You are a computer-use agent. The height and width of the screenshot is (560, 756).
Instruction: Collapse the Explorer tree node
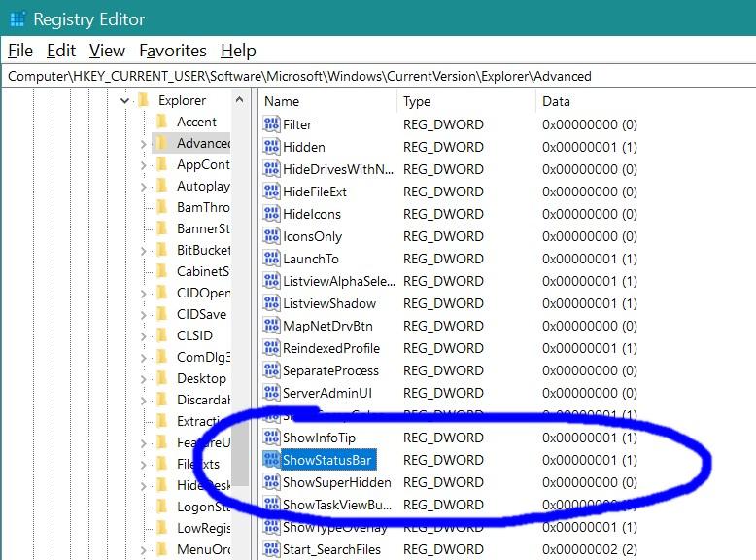pyautogui.click(x=125, y=100)
